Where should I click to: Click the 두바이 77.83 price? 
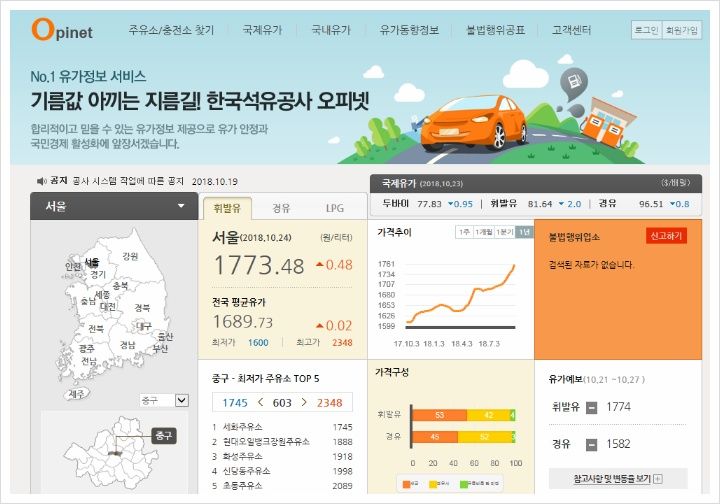coord(429,204)
